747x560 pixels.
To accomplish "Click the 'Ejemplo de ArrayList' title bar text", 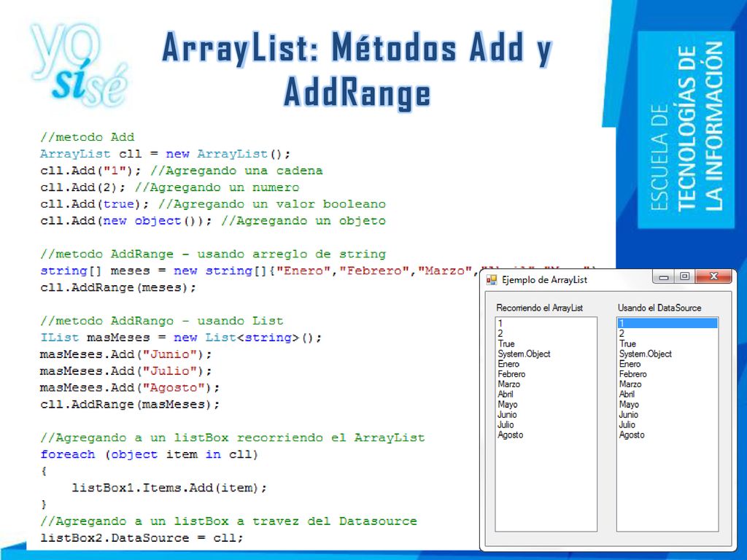I will click(544, 280).
